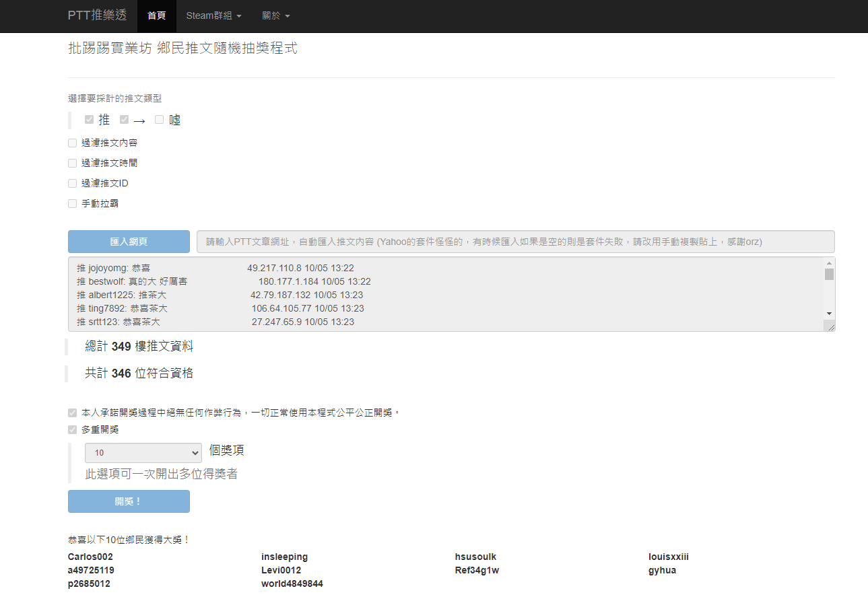Select winner name Ref34g1w
868x601 pixels.
coord(477,571)
